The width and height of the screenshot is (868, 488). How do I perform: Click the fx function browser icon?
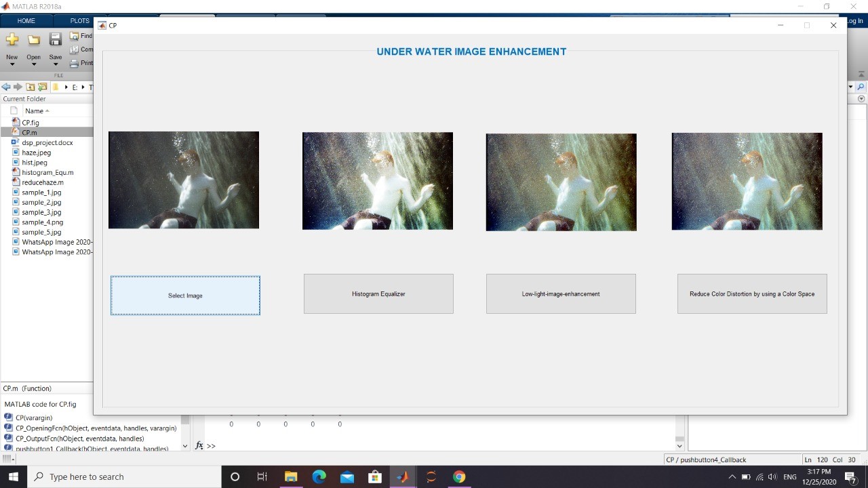199,445
